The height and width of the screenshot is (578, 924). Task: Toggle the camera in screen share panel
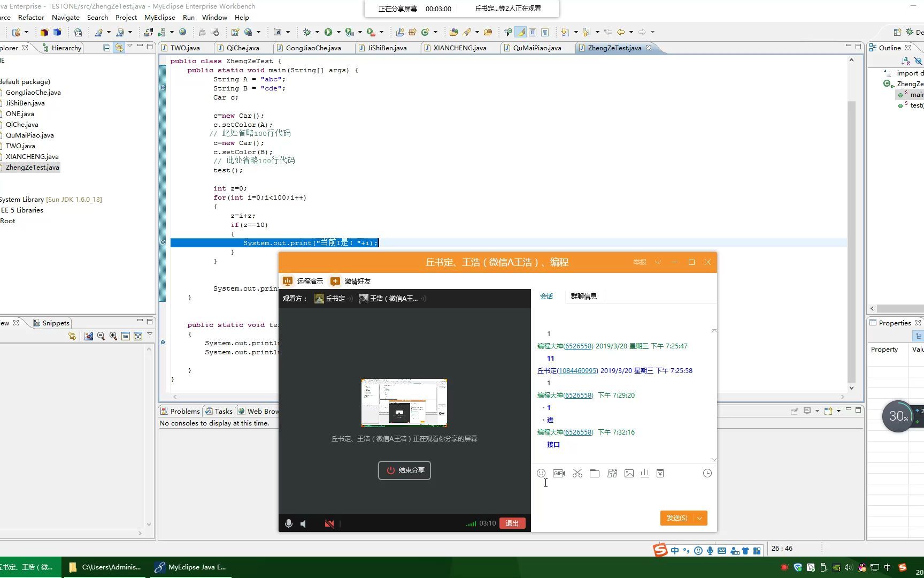(329, 523)
